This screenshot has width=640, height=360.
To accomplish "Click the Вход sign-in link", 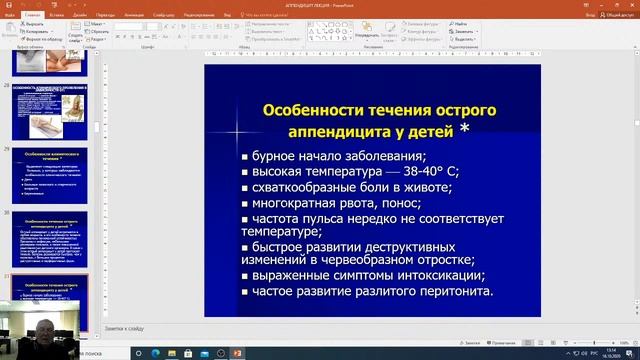I will click(590, 15).
